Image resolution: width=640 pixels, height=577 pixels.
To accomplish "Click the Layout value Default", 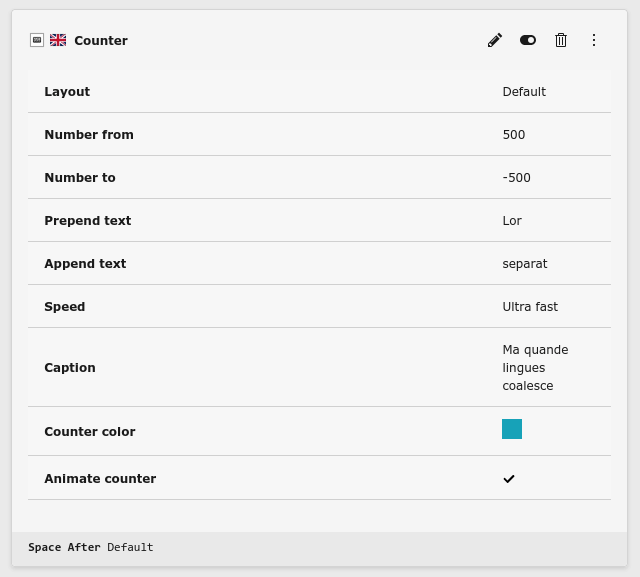I will [x=524, y=92].
